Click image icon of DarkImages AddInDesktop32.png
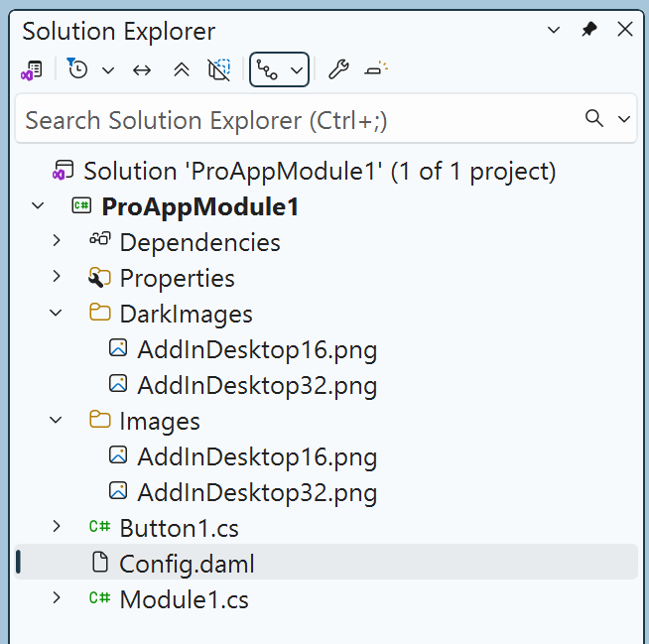The height and width of the screenshot is (644, 649). click(x=118, y=384)
